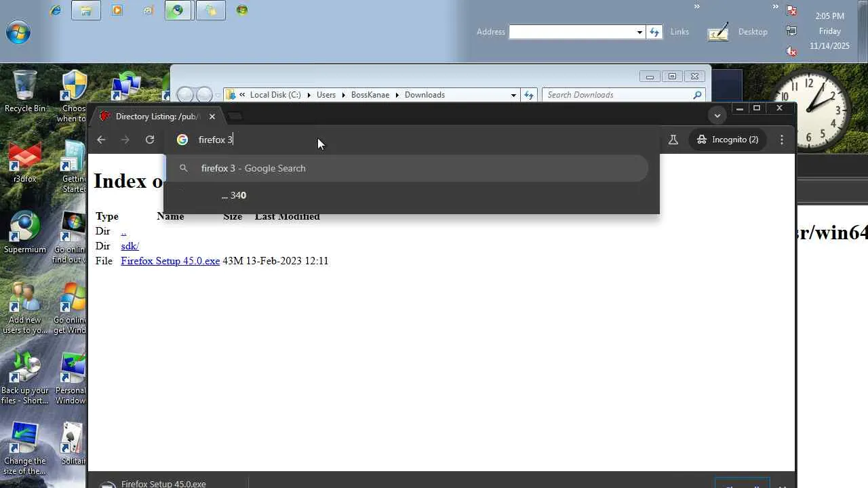
Task: Click the Desktop toolbar label
Action: pyautogui.click(x=753, y=32)
